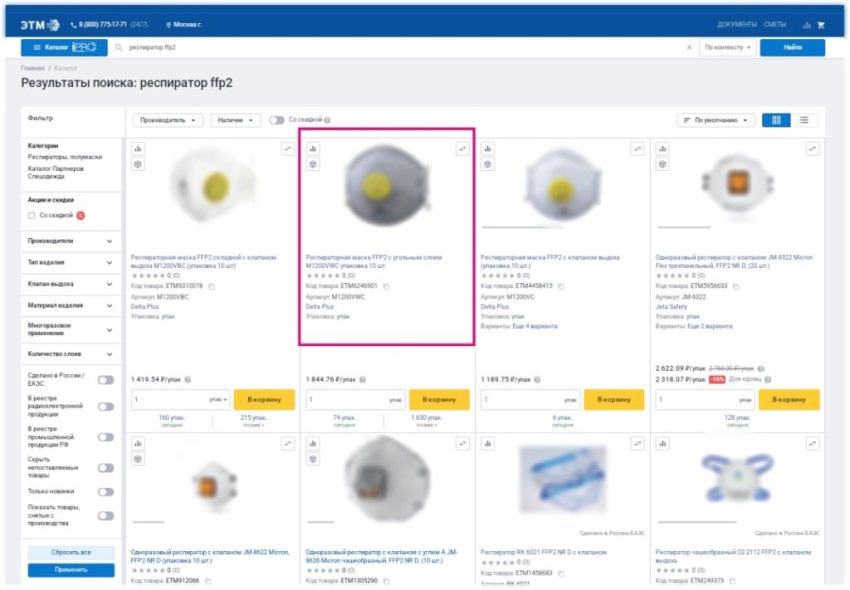Add JM-9322 respirator to comparison icon
The width and height of the screenshot is (850, 590).
pyautogui.click(x=662, y=149)
